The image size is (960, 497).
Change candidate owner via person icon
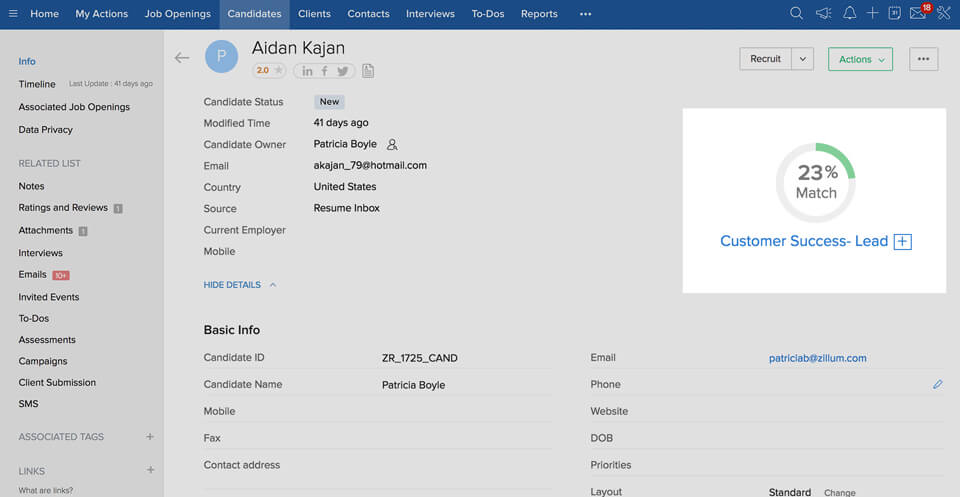click(392, 145)
